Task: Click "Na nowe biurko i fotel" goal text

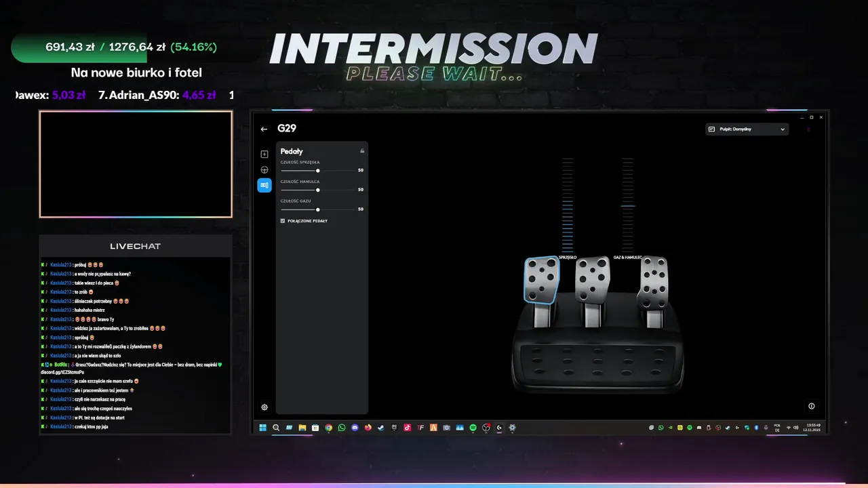Action: [136, 73]
